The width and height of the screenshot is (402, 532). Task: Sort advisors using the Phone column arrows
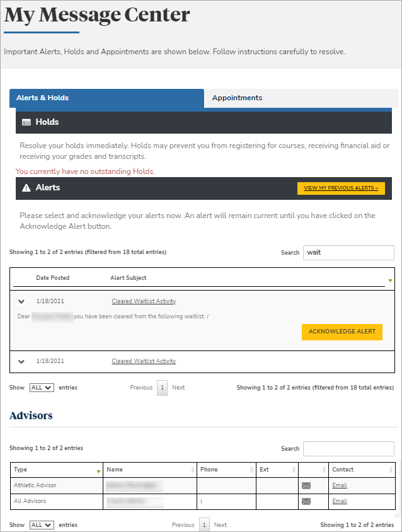click(252, 470)
